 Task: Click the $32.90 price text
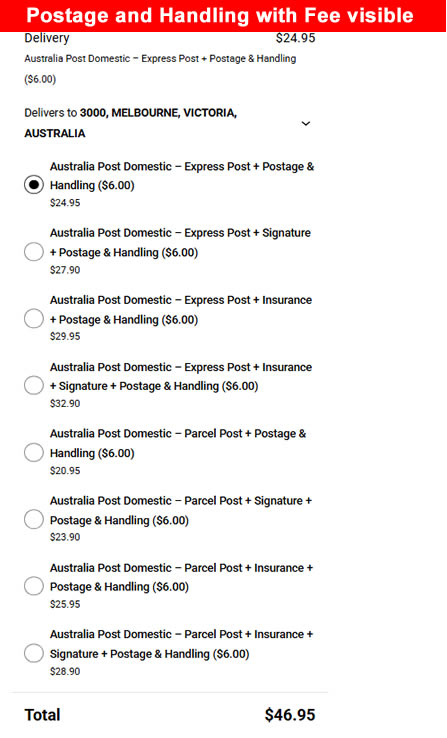(x=65, y=404)
